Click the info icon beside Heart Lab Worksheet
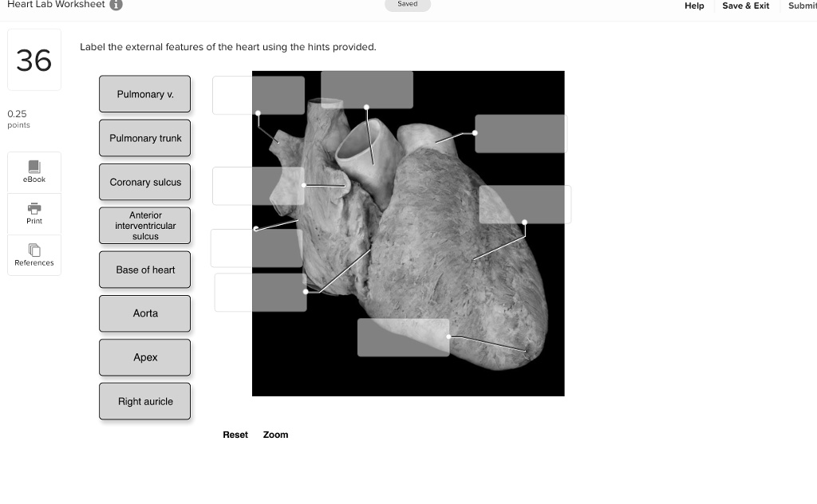Viewport: 817px width, 504px height. 114,5
